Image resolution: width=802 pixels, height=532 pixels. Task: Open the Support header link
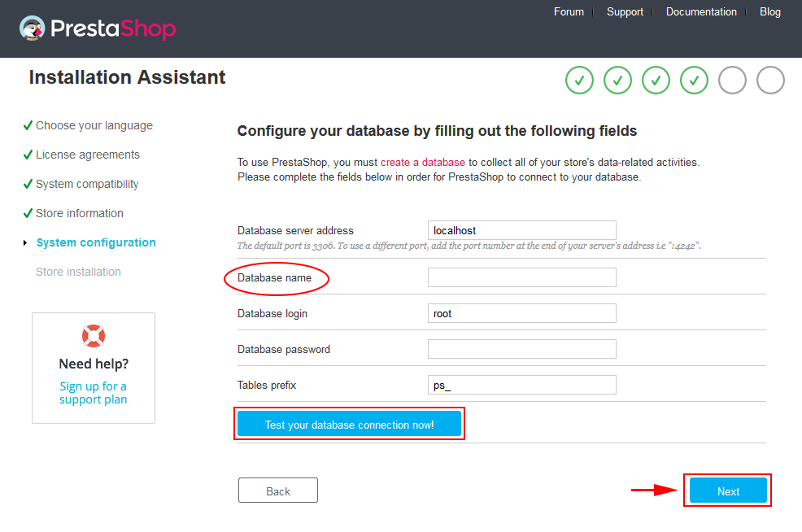[625, 11]
